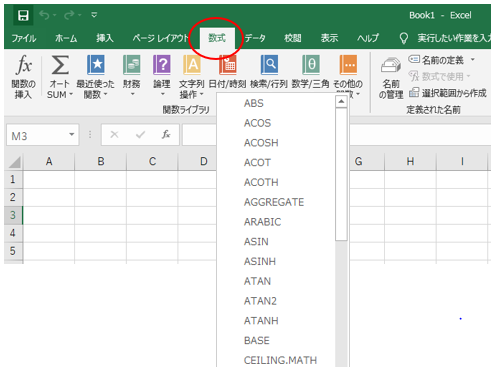Open the 論理 functions book icon
This screenshot has width=492, height=367.
pos(162,65)
